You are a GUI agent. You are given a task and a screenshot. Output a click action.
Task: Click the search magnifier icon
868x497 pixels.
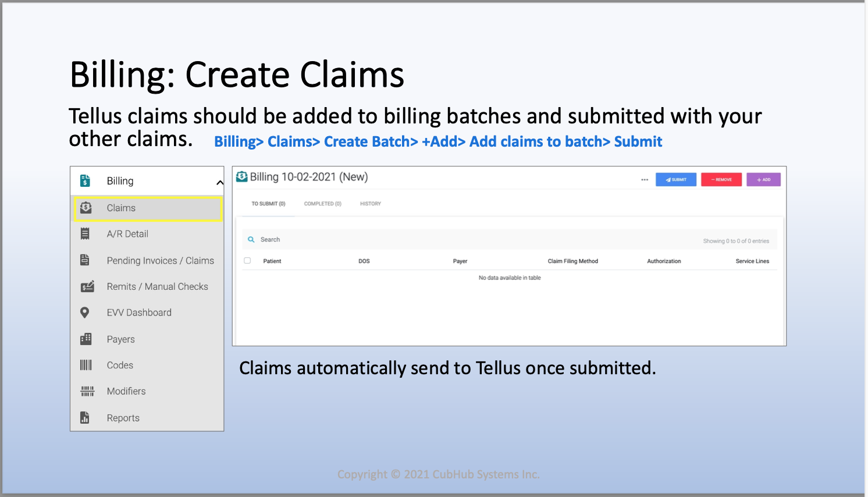pos(251,239)
